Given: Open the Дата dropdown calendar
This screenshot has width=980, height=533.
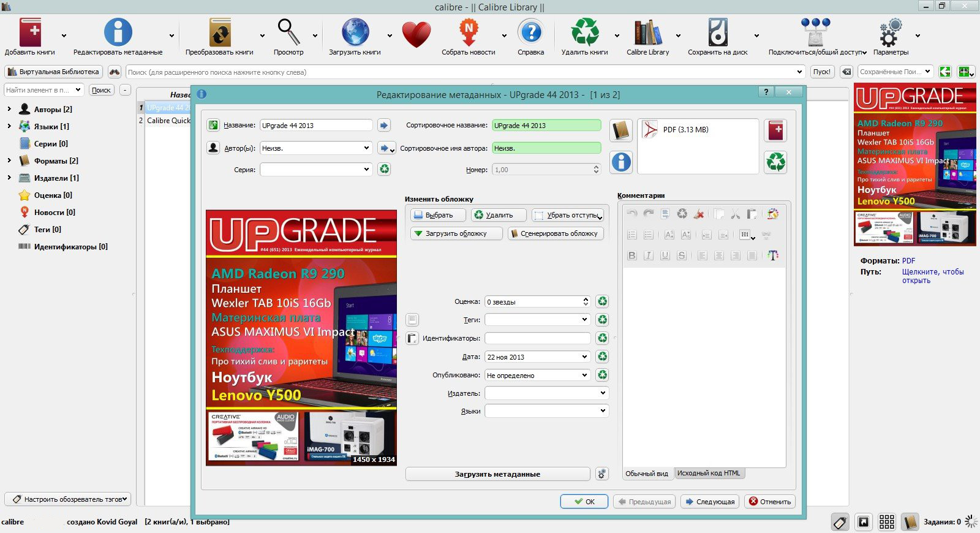Looking at the screenshot, I should click(584, 357).
